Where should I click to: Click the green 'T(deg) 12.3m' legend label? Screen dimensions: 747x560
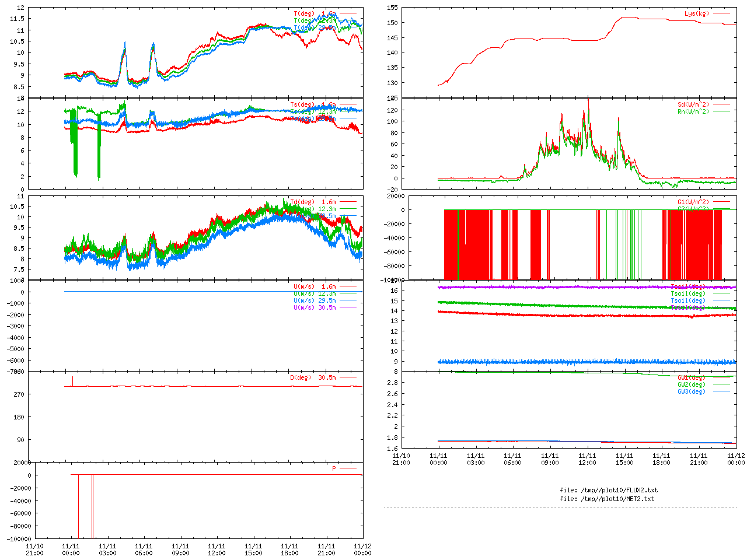315,20
